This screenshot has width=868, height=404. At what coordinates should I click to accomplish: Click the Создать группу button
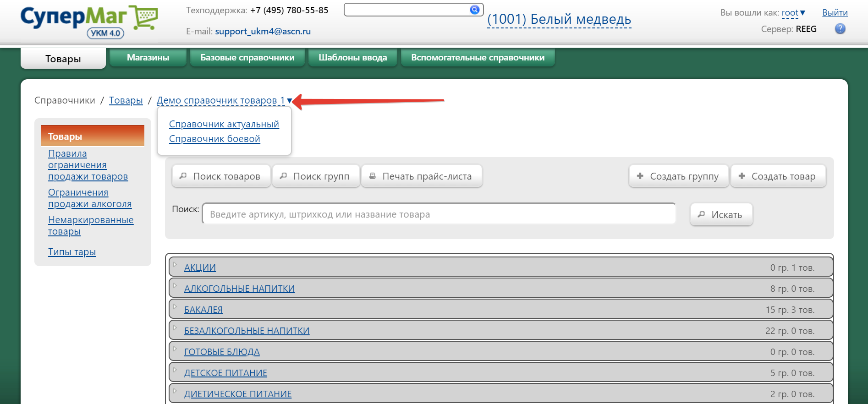[x=678, y=176]
